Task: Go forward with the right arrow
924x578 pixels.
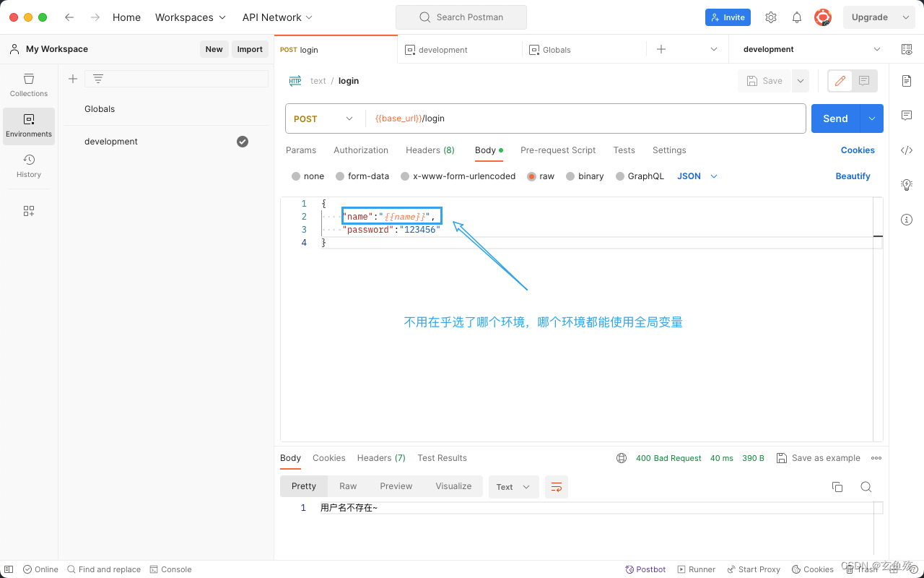Action: (x=95, y=17)
